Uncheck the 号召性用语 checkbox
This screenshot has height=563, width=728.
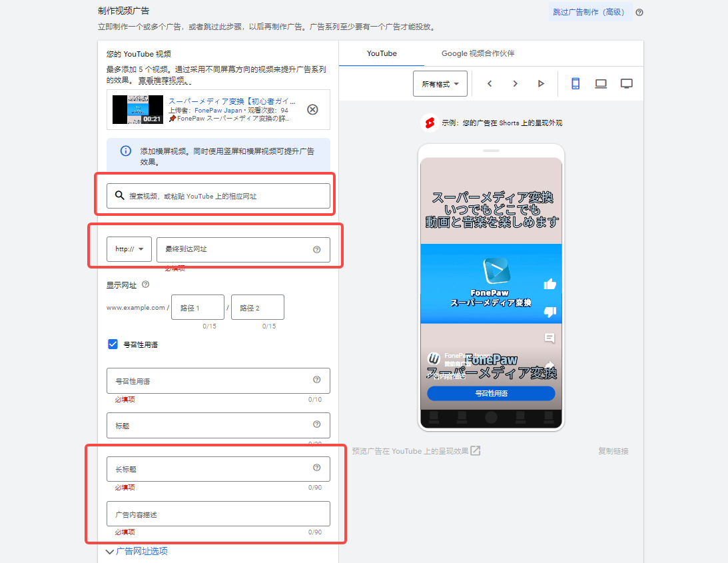pyautogui.click(x=113, y=344)
